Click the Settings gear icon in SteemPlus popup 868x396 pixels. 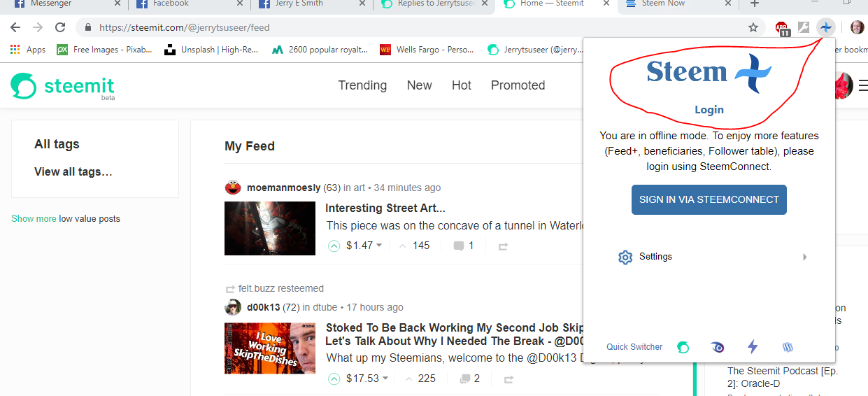point(625,257)
